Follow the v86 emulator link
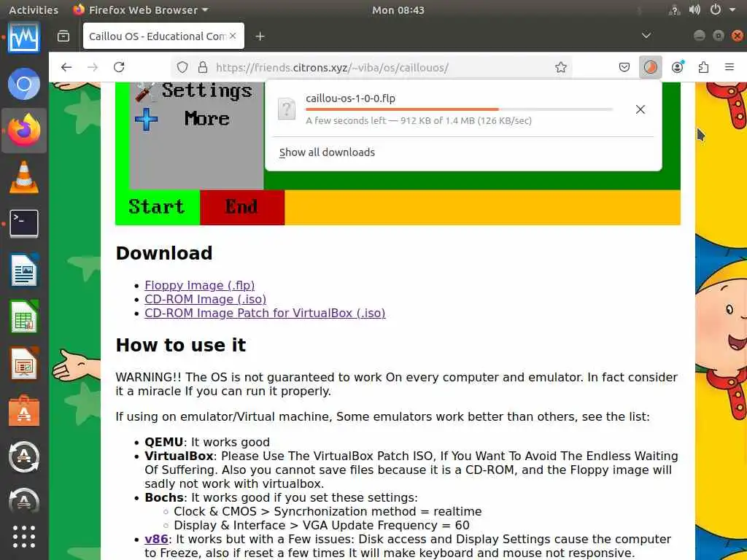The width and height of the screenshot is (747, 560). (x=156, y=539)
